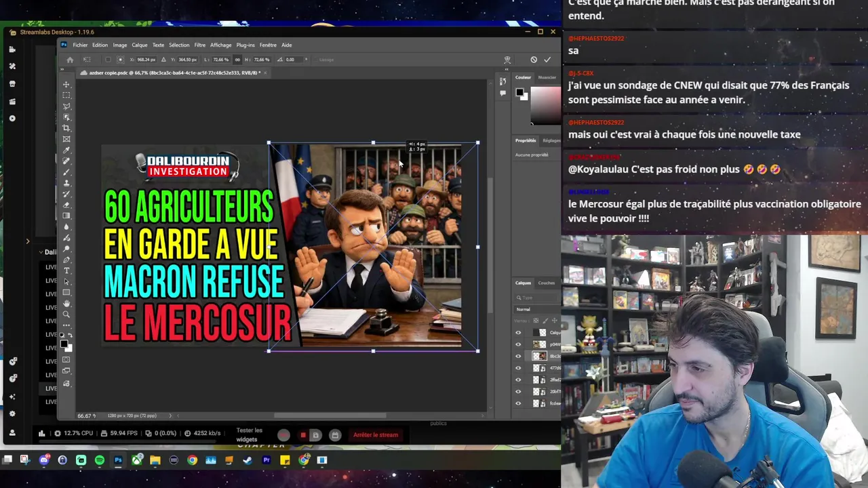This screenshot has width=868, height=488.
Task: Select the Spot Healing Brush tool
Action: click(x=66, y=161)
